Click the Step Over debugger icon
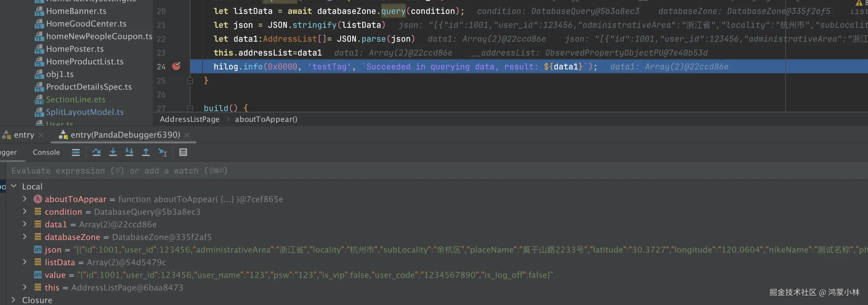Screen dimensions: 868x305 pyautogui.click(x=96, y=152)
